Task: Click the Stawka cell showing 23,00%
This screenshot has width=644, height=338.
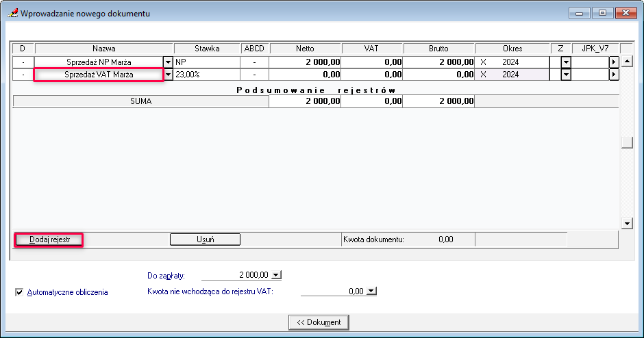Action: pos(207,75)
